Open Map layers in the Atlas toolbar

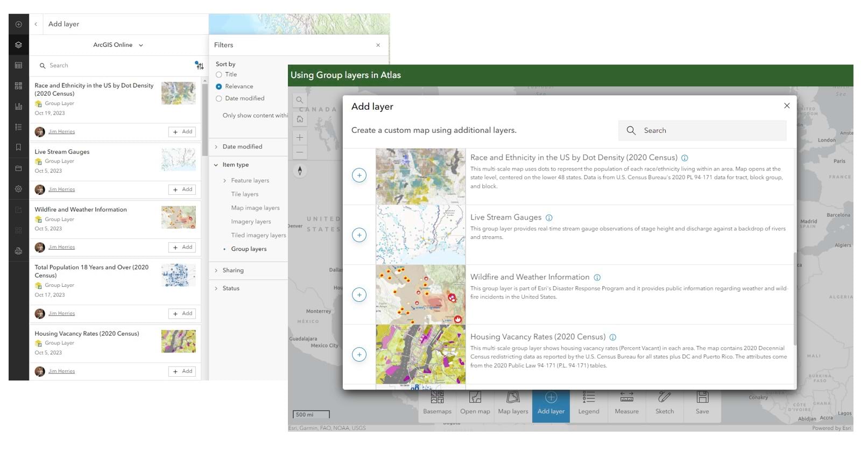point(513,403)
